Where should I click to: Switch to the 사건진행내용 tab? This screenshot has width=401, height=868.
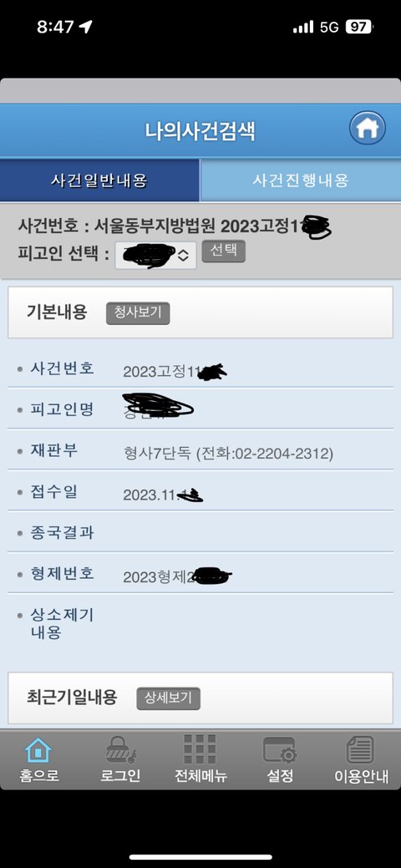[300, 180]
